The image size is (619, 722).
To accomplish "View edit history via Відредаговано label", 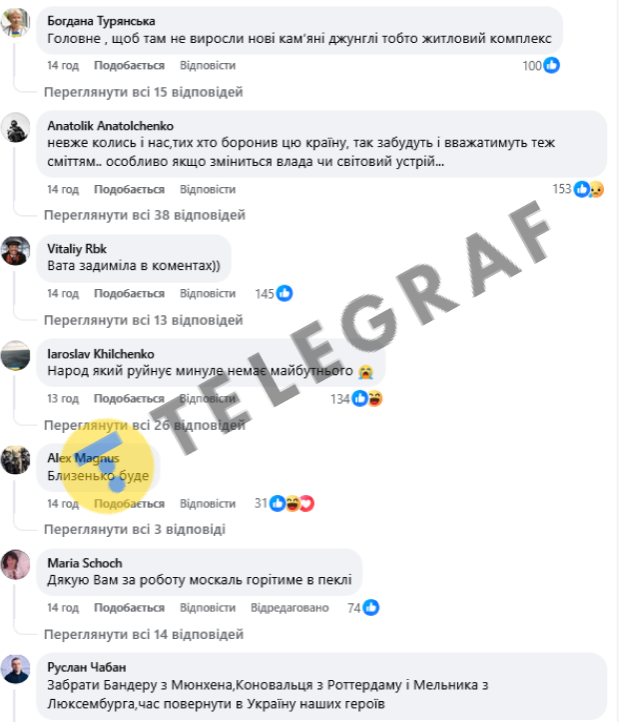I will point(290,608).
